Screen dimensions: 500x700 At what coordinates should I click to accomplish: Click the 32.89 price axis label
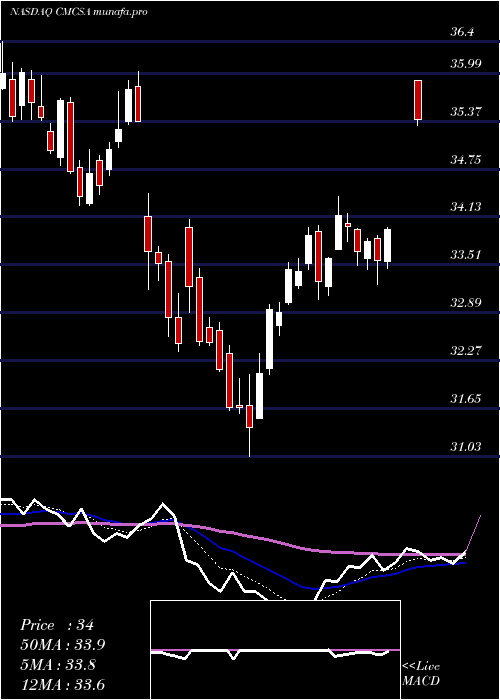click(x=466, y=303)
